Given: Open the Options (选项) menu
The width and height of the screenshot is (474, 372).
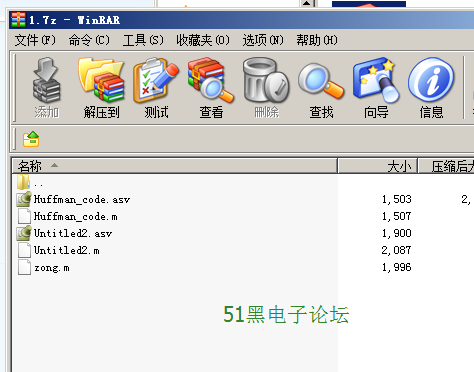Looking at the screenshot, I should [x=263, y=40].
